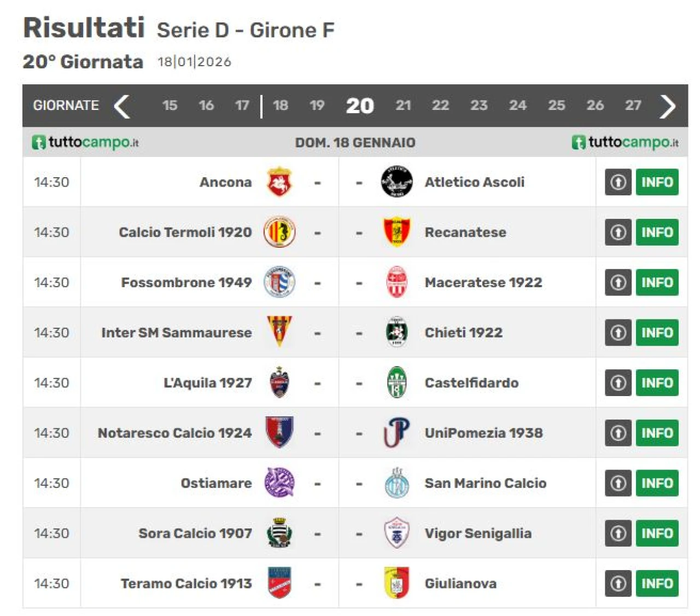Go to next giornate with right chevron
The width and height of the screenshot is (700, 616).
[x=667, y=106]
